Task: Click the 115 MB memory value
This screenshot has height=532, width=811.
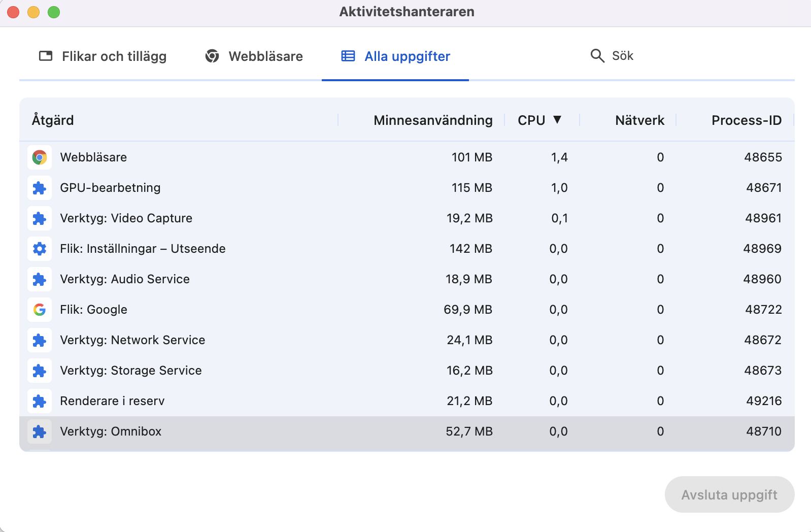Action: click(x=472, y=188)
